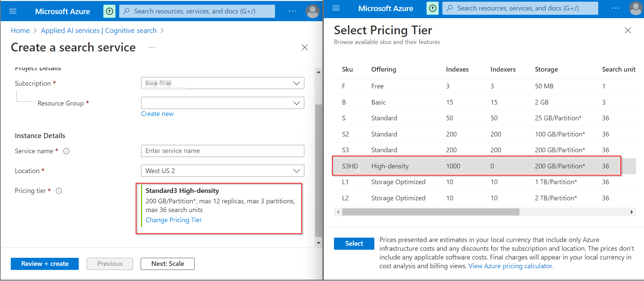Click Microsoft Azure title in right window
The height and width of the screenshot is (281, 644).
[386, 8]
